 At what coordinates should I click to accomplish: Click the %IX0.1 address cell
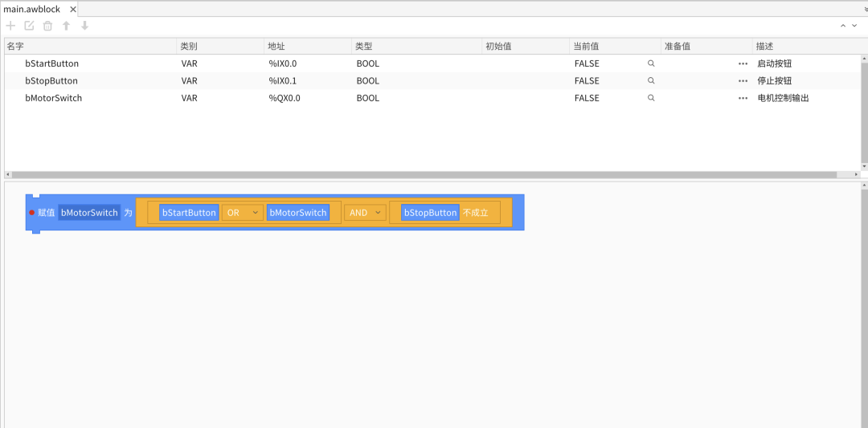coord(283,81)
